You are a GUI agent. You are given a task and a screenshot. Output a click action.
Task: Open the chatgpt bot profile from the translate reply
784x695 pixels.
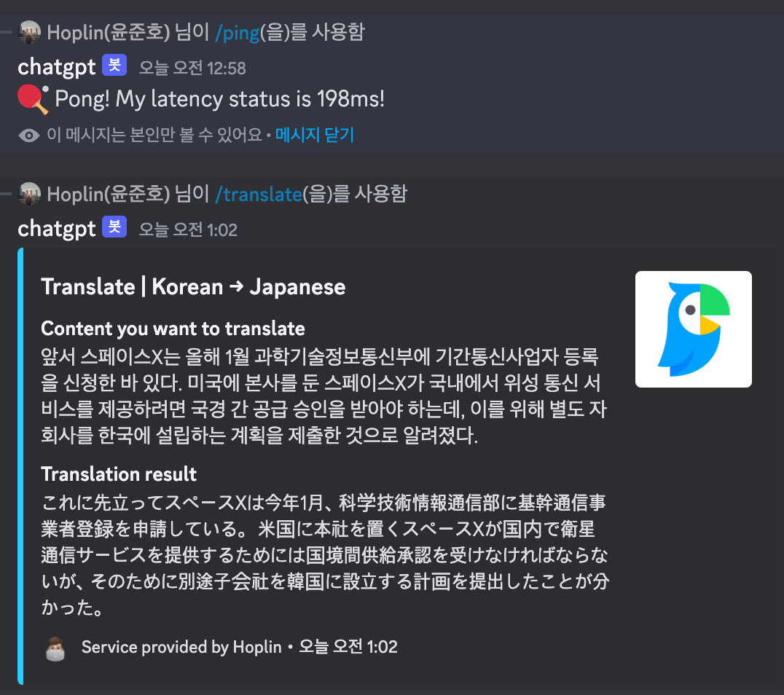57,229
